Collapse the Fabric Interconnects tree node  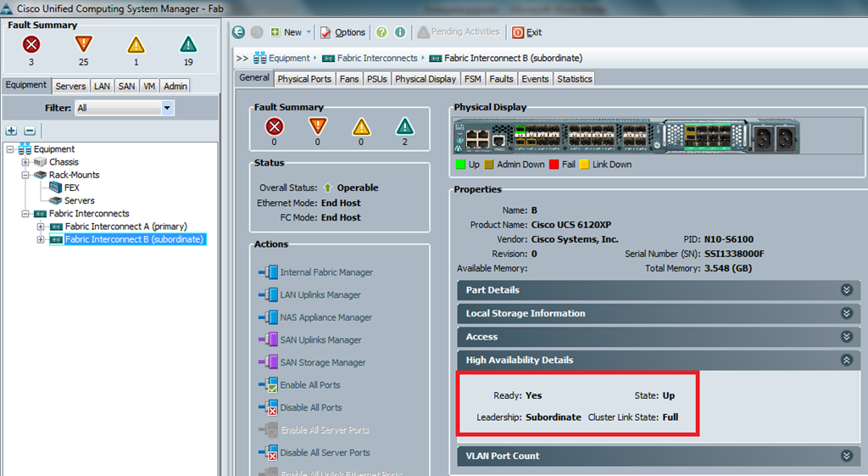pos(25,214)
